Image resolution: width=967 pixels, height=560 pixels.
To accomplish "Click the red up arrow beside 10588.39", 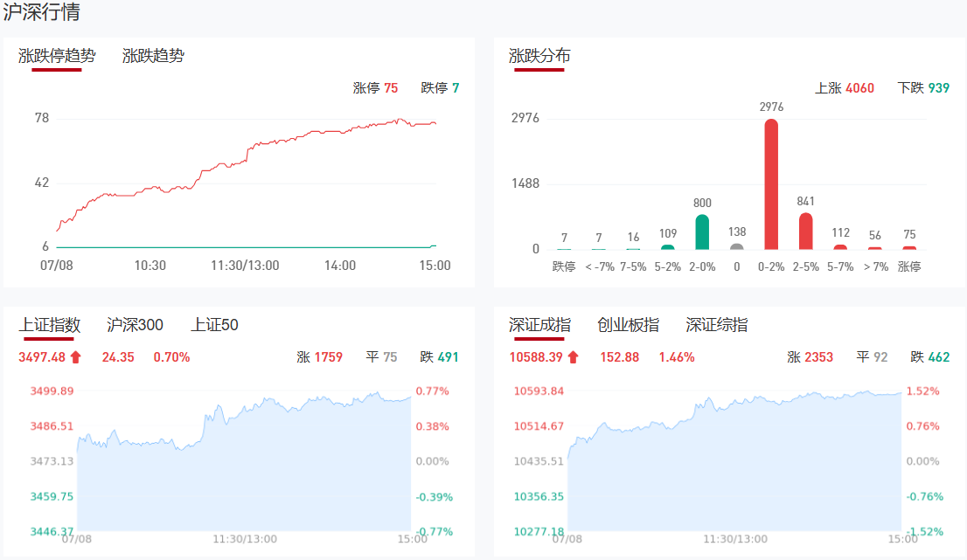I will [574, 357].
